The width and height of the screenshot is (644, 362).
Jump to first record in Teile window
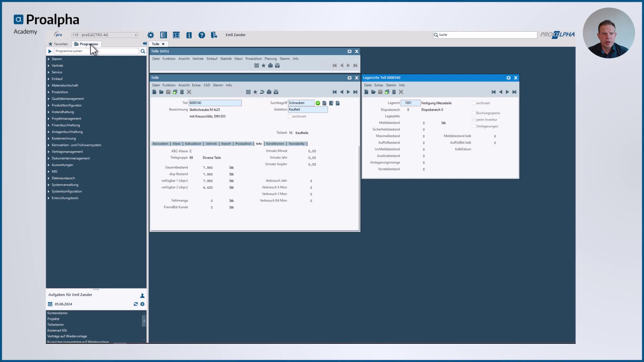(335, 92)
